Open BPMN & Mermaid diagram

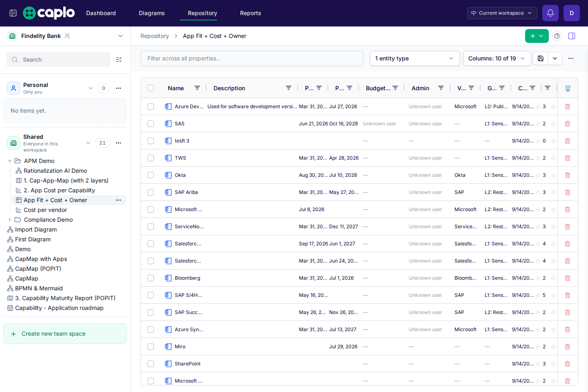(x=39, y=288)
